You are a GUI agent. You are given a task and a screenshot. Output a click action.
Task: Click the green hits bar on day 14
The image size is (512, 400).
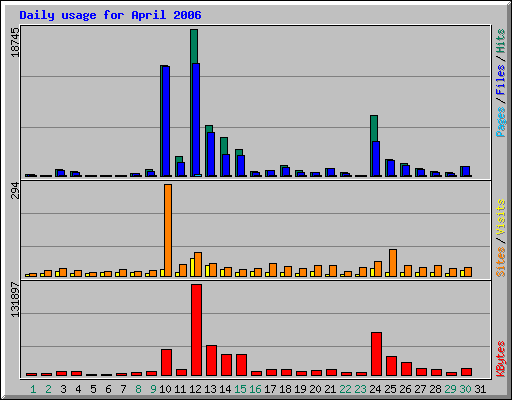(x=224, y=146)
